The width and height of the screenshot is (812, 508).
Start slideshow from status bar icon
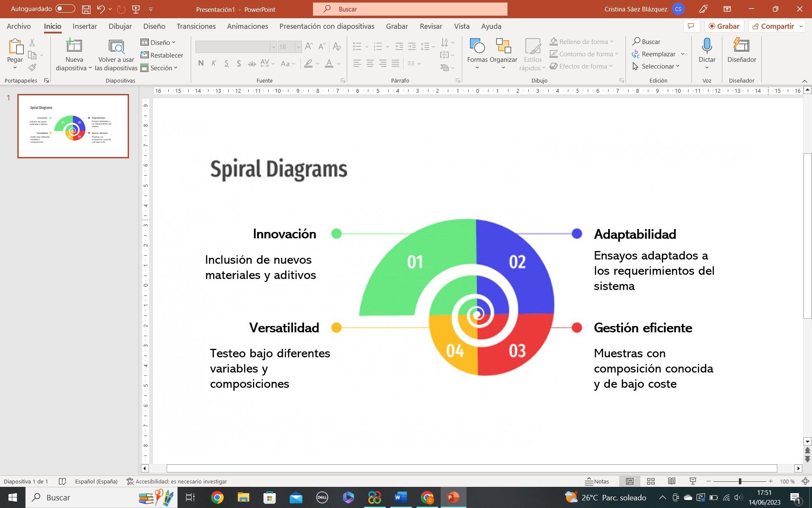point(693,481)
